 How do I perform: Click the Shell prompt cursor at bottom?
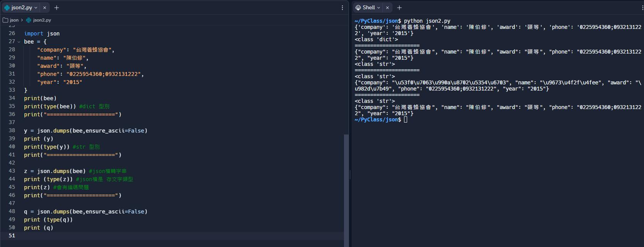(406, 119)
